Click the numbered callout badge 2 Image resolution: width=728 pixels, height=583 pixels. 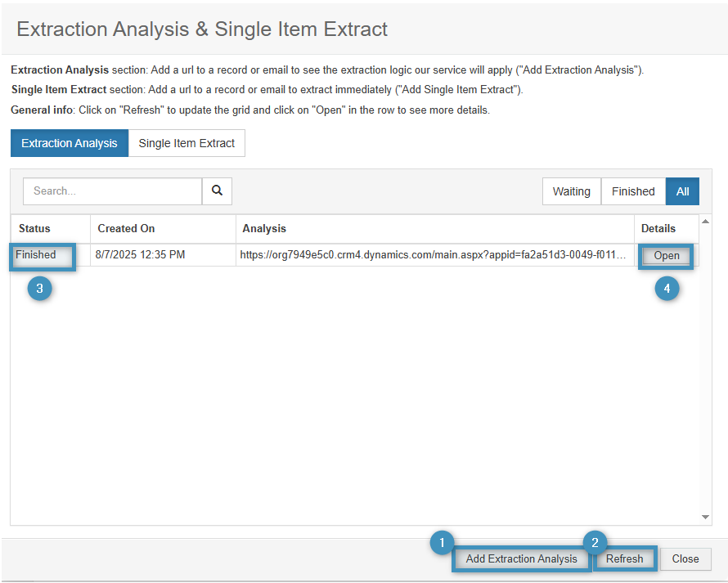tap(595, 542)
